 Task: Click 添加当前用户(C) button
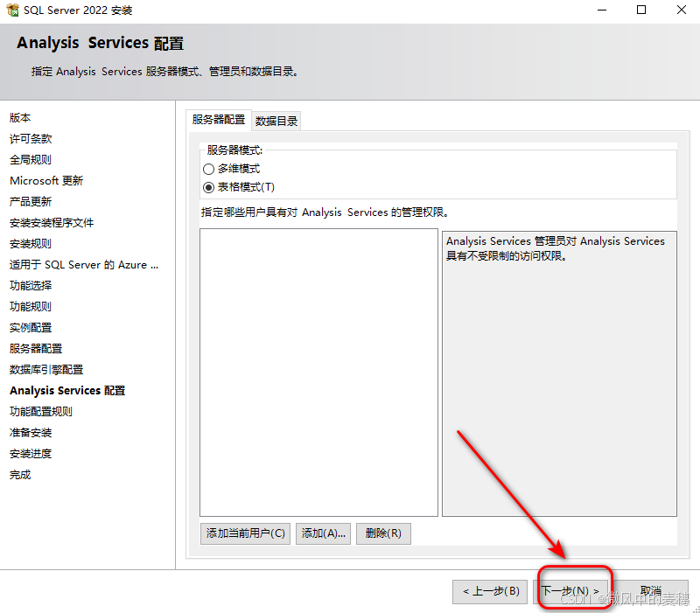[x=246, y=533]
